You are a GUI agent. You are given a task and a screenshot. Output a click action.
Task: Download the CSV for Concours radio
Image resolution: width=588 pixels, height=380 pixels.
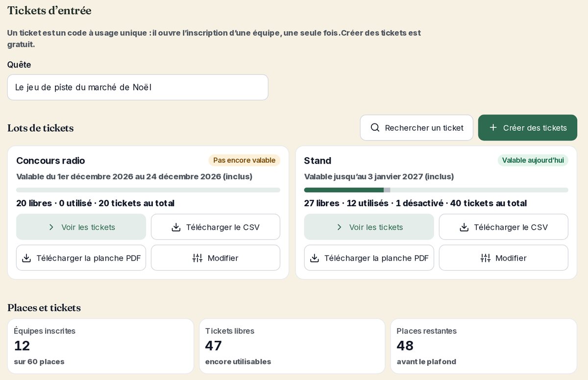[216, 227]
